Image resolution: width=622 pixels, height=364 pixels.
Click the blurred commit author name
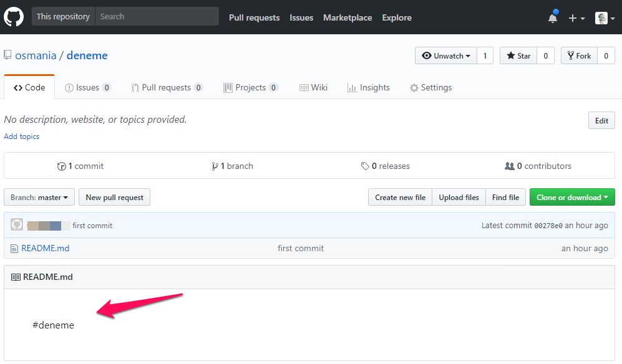pyautogui.click(x=49, y=226)
